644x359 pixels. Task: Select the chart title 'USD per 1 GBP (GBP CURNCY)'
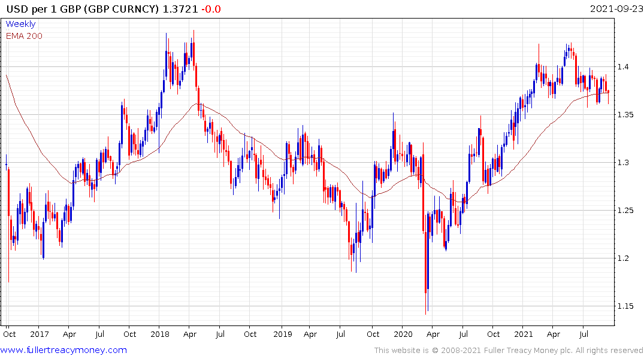coord(83,9)
